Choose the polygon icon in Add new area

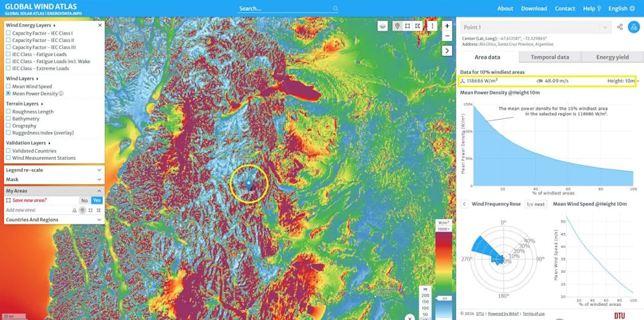[99, 211]
